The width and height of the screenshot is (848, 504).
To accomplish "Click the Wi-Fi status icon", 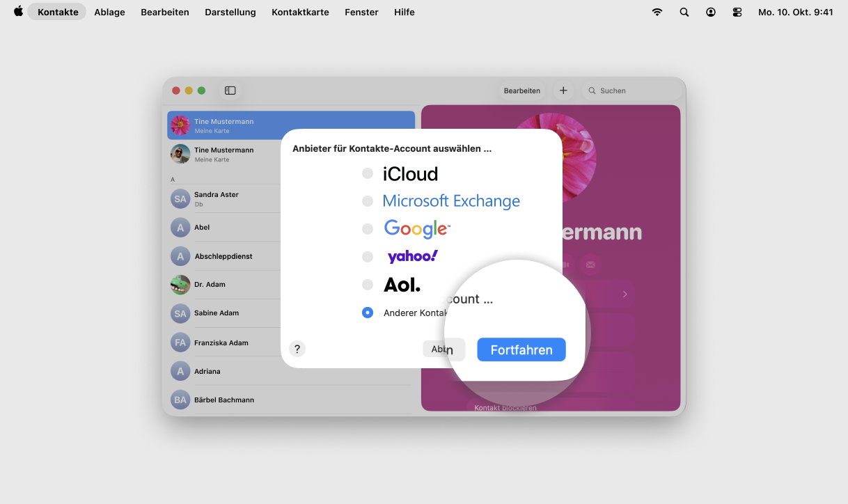I will (657, 12).
